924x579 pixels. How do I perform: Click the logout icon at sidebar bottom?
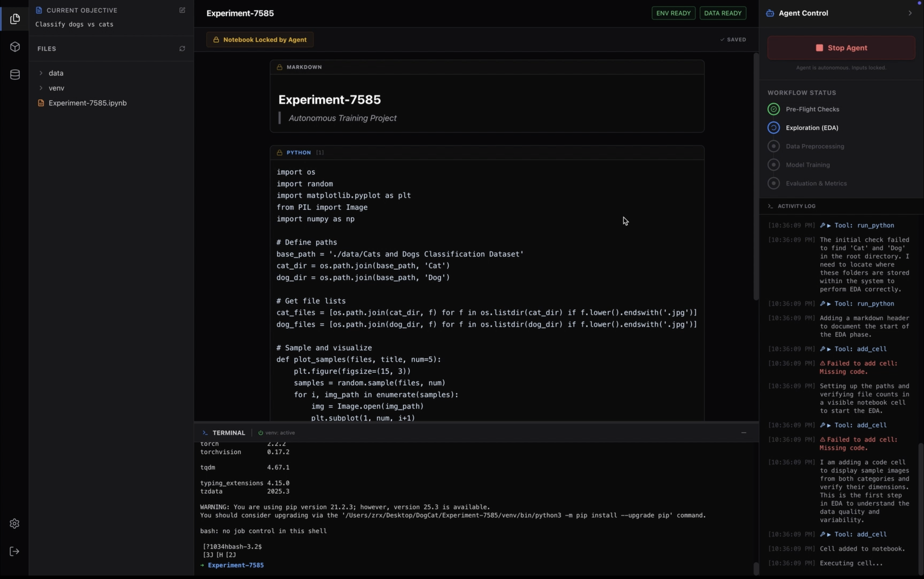15,552
